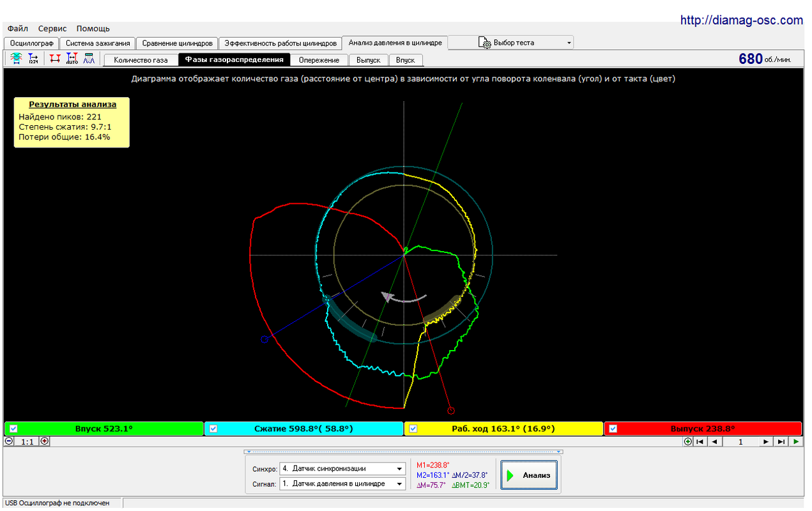
Task: Open the http://diamag-osc.com link
Action: tap(741, 20)
